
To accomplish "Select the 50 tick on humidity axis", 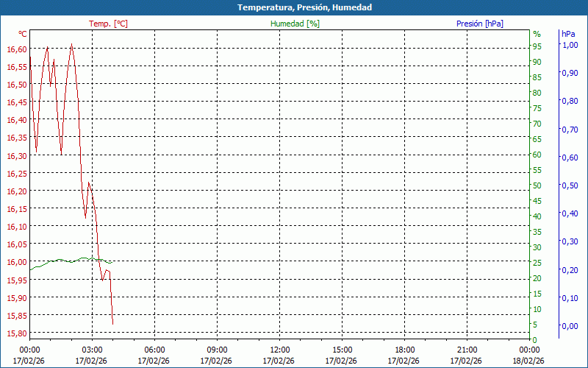I will (x=537, y=185).
